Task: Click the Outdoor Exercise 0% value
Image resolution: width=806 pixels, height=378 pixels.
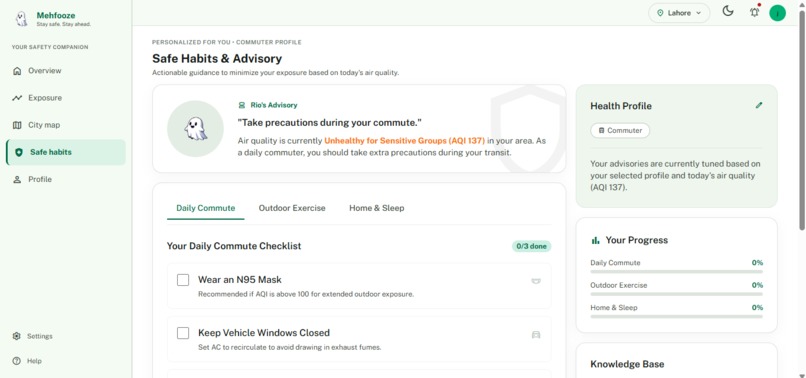Action: click(757, 285)
